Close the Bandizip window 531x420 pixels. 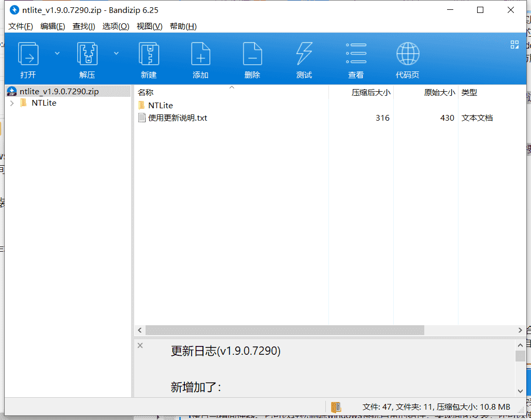tap(511, 10)
